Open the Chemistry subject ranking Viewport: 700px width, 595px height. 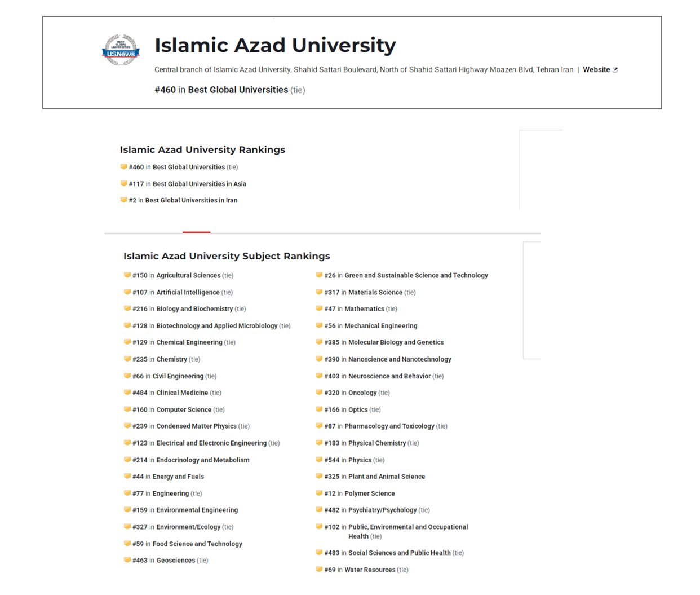coord(172,359)
